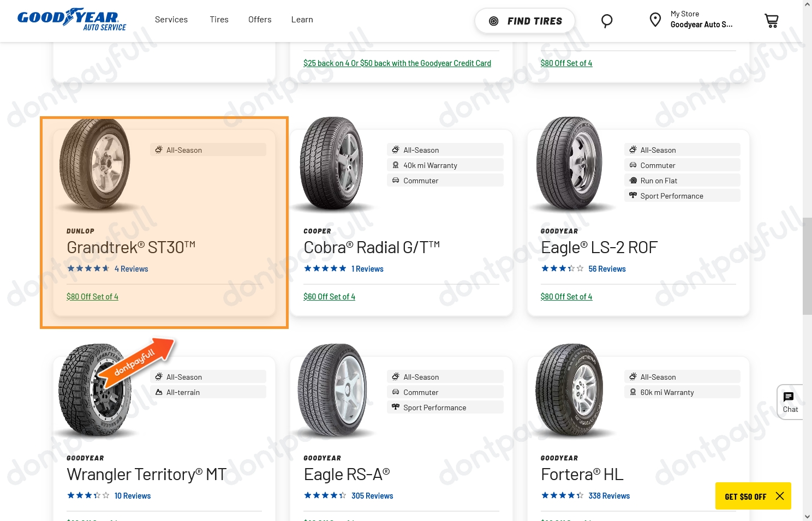Select the All-terrain badge on Wrangler Territory MT
812x521 pixels.
click(x=208, y=391)
